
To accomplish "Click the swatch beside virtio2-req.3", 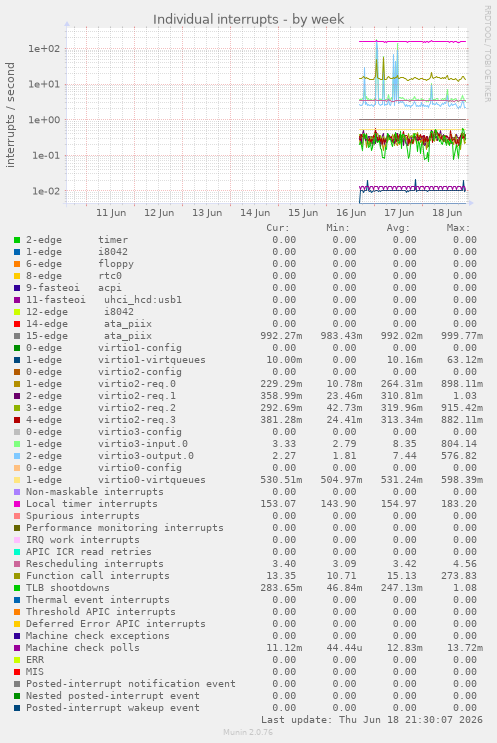I will [17, 420].
